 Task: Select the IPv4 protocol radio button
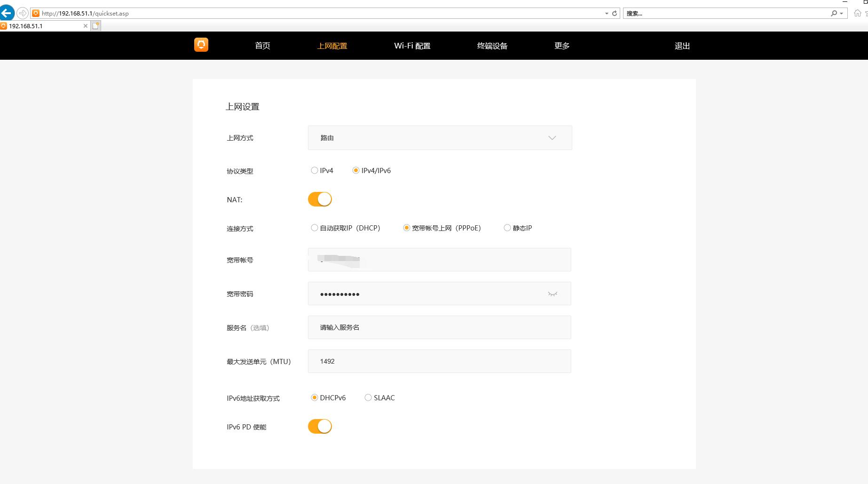click(315, 170)
